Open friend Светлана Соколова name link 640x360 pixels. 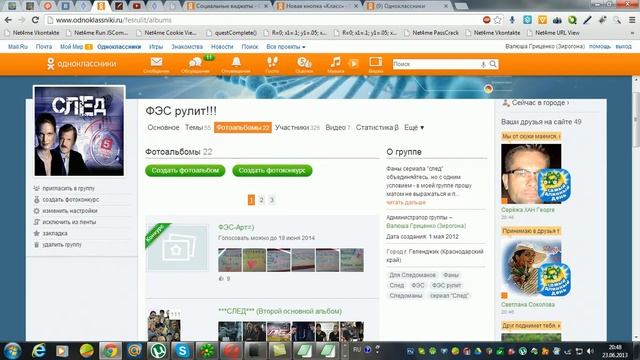(x=528, y=304)
